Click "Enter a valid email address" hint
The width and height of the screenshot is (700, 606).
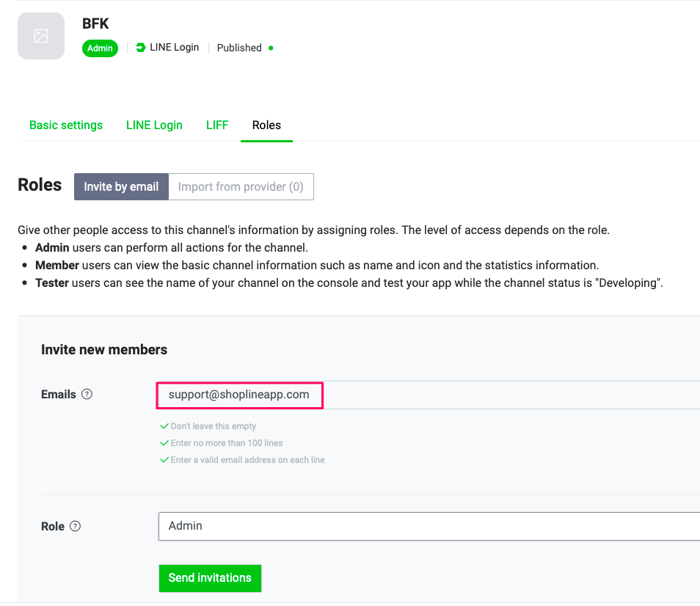click(x=248, y=460)
